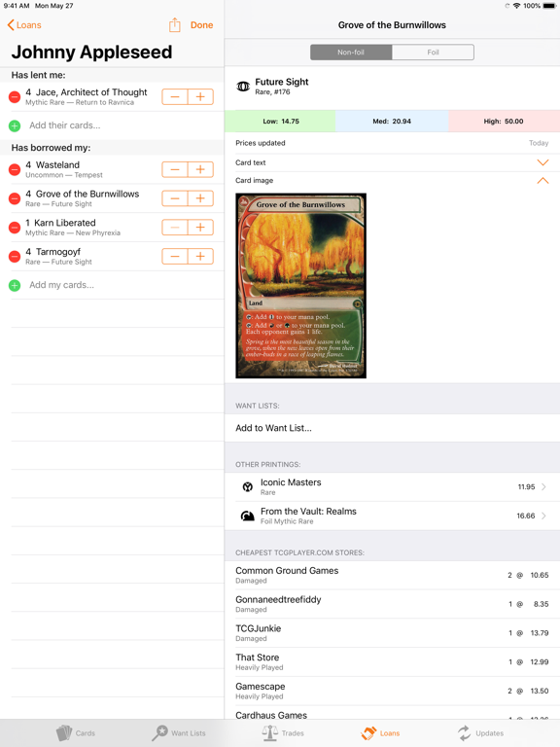This screenshot has height=747, width=560.
Task: Select the Tarmogoyf loan row
Action: click(112, 257)
